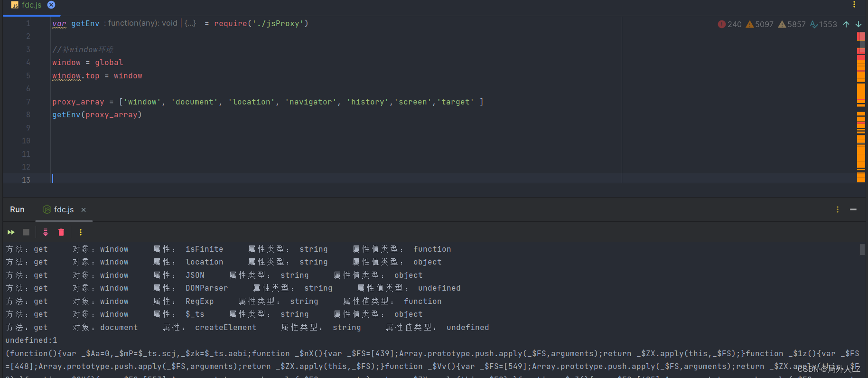Click 'createElement' in console output

coord(225,328)
